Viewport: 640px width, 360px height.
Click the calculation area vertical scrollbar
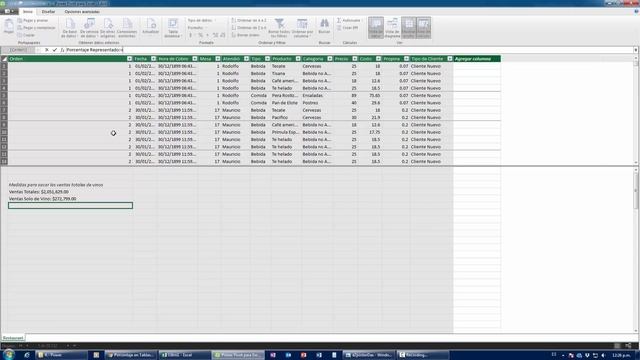(636, 251)
